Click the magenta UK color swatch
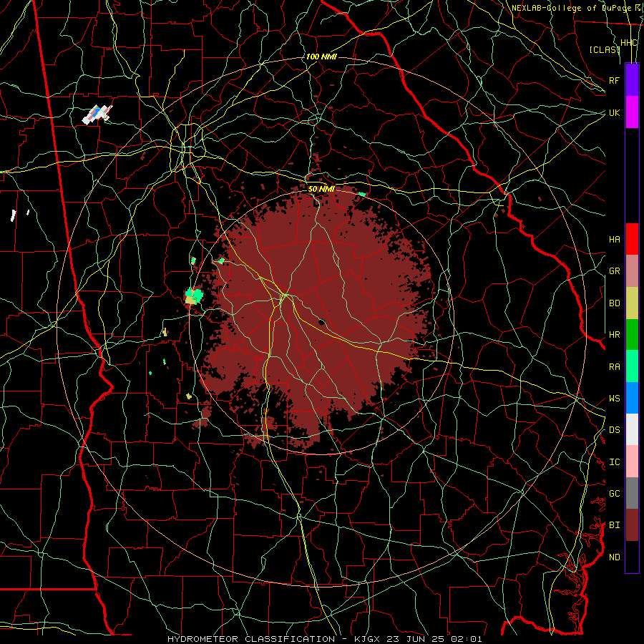The width and height of the screenshot is (644, 644). 632,112
